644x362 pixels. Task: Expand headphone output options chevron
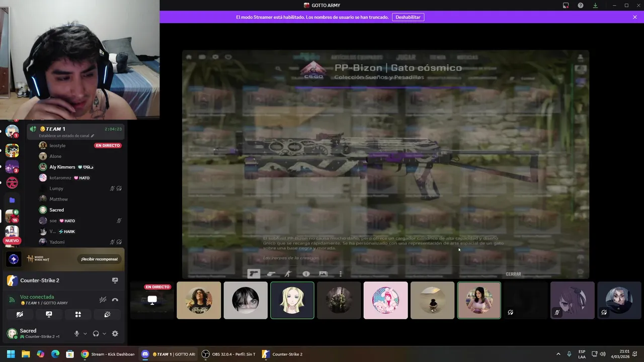point(104,333)
